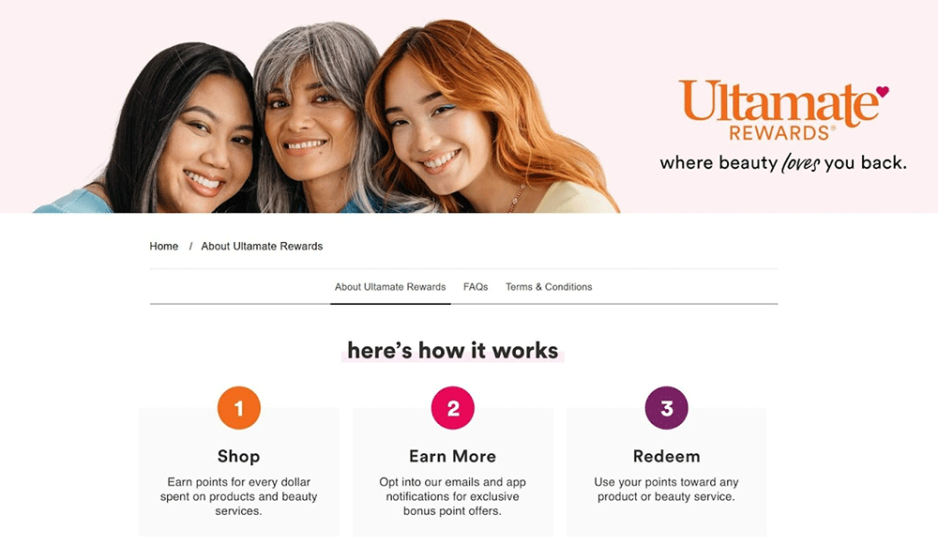The width and height of the screenshot is (938, 560).
Task: Select the About Ultamate Rewards tab
Action: 390,287
